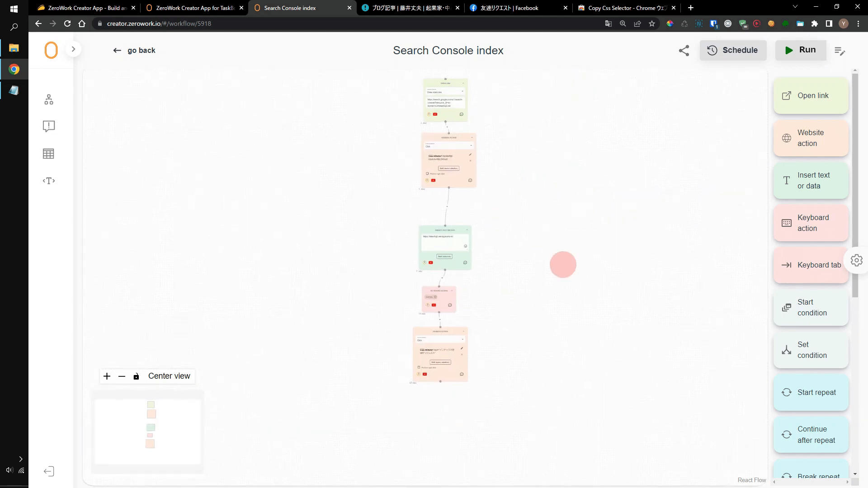Open the settings gear on right edge
Screen dimensions: 868x488
[856, 260]
